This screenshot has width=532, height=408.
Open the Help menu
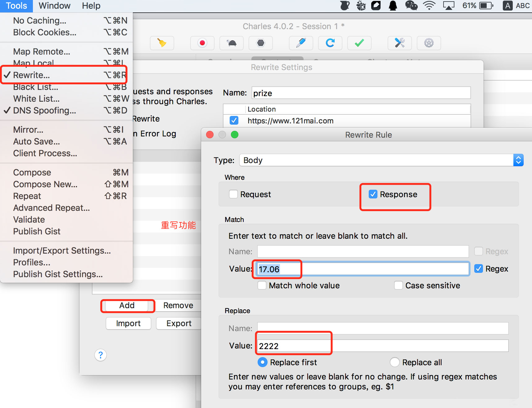(91, 6)
